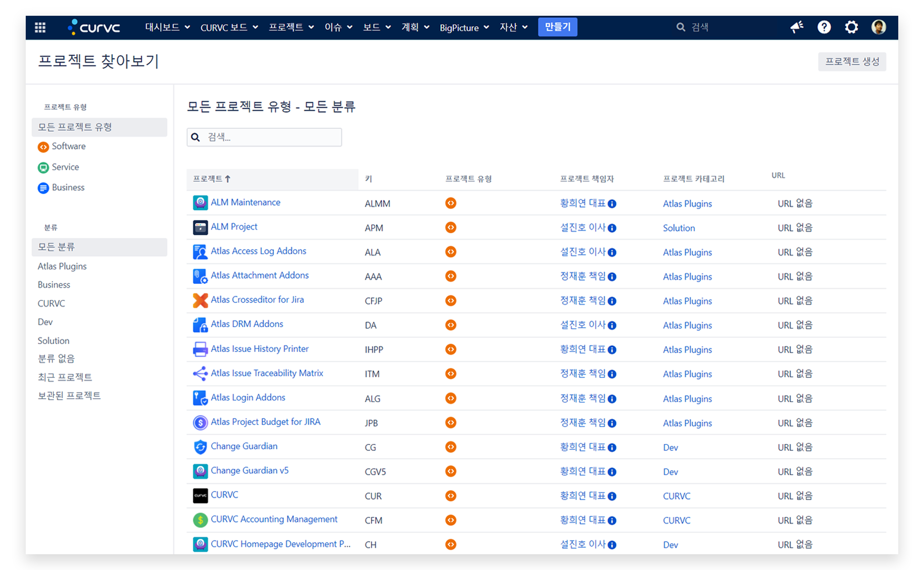Image resolution: width=924 pixels, height=570 pixels.
Task: Expand the 대시보드 menu
Action: point(167,27)
